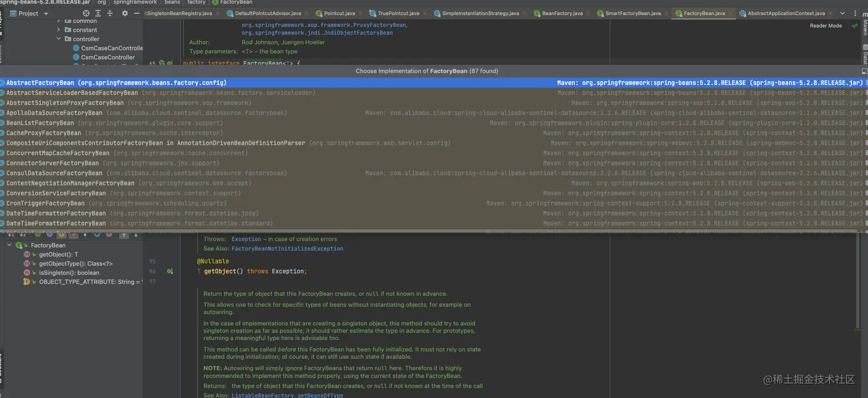The image size is (868, 398).
Task: Select CronTriggerFactoryBean implementation
Action: [434, 203]
